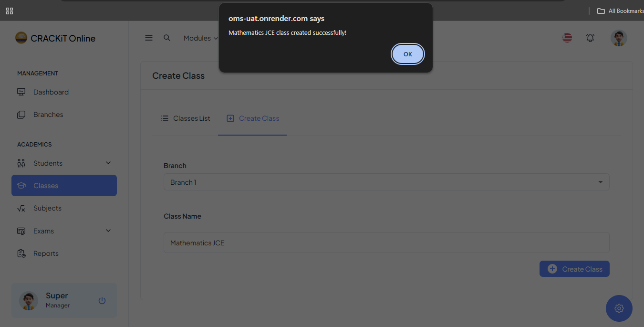Open the All Bookmarks folder

pos(620,11)
